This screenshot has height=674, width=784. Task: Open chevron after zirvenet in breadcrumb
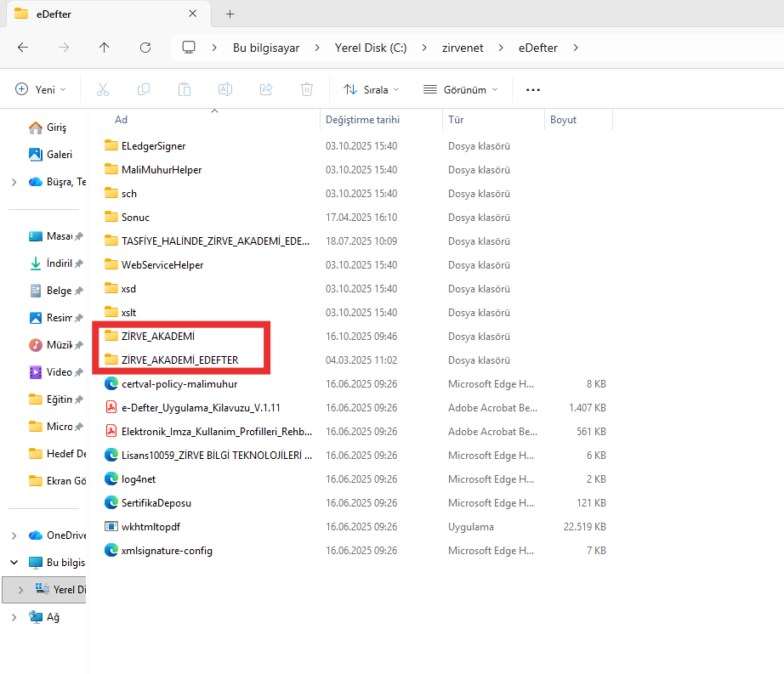[x=501, y=48]
